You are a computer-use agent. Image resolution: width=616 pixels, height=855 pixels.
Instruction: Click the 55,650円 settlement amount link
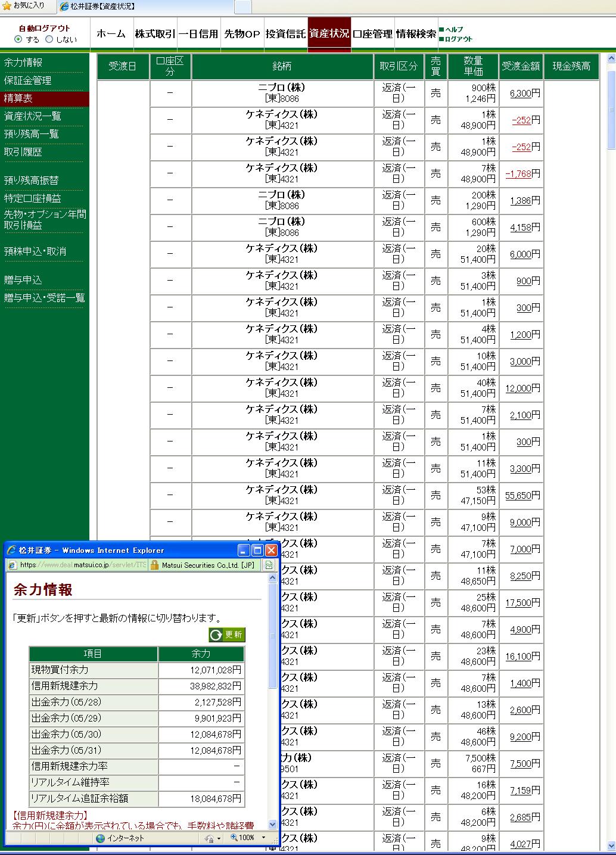[518, 496]
